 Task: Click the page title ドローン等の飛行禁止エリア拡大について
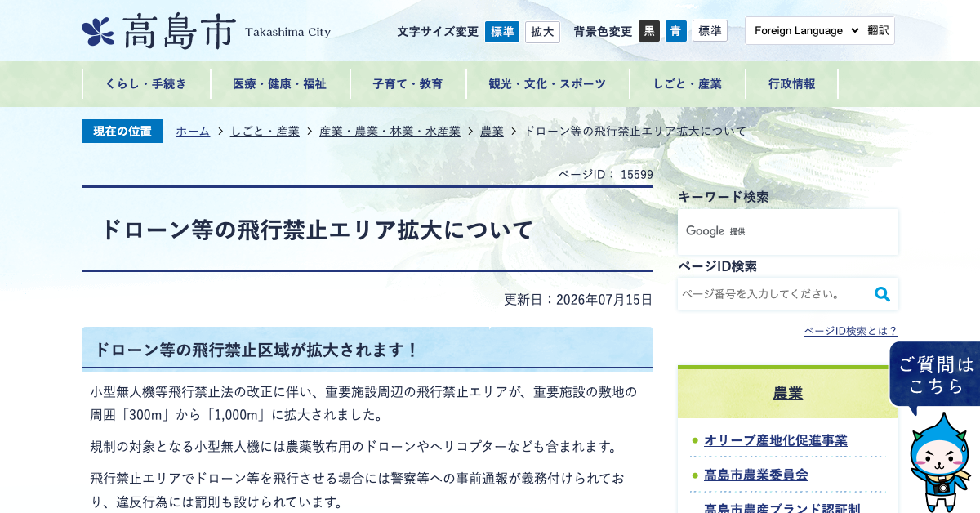(317, 230)
